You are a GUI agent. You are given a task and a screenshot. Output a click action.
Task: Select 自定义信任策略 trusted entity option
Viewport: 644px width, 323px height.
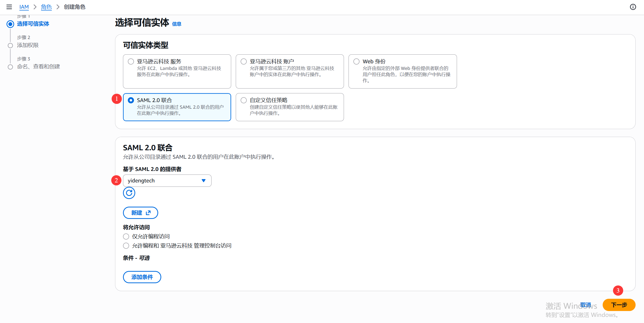pos(244,100)
